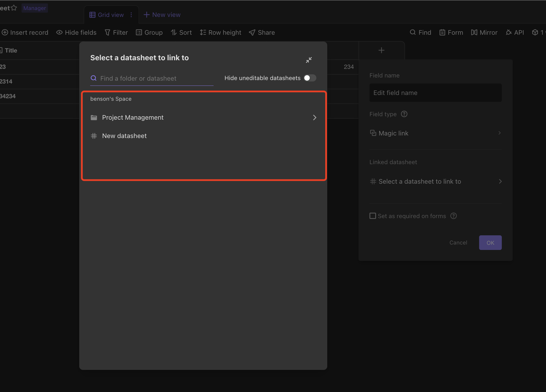546x392 pixels.
Task: Toggle Hide uneditable datasheets switch
Action: tap(310, 78)
